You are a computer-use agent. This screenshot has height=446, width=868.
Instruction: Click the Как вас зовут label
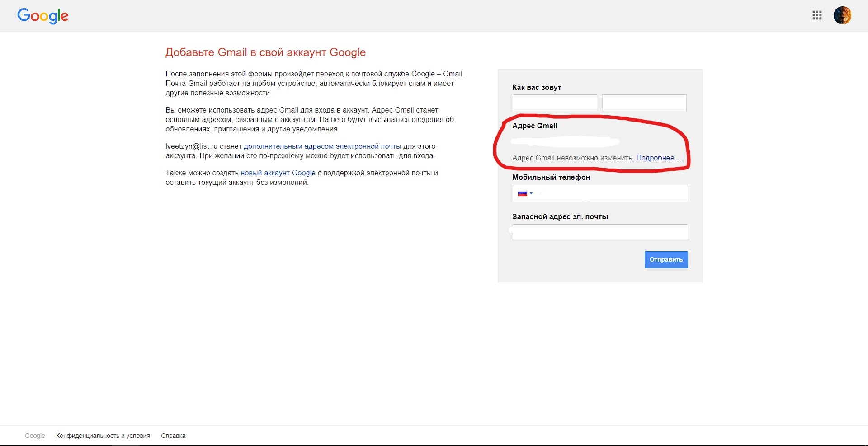537,87
